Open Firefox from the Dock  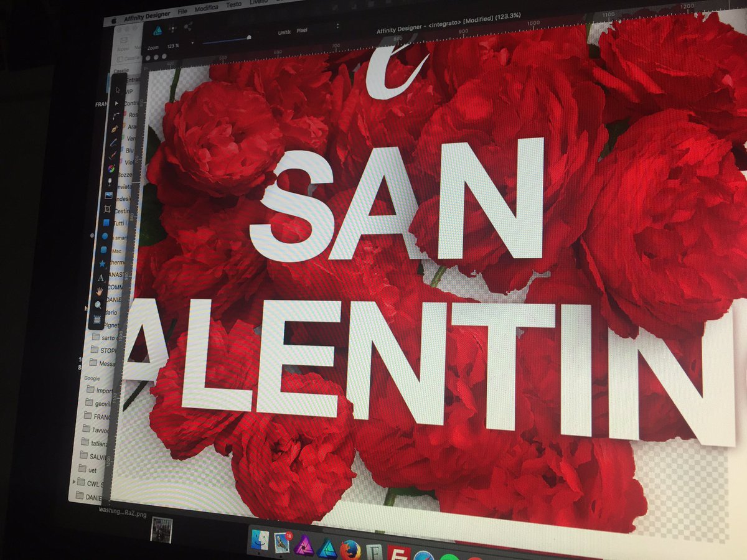350,550
